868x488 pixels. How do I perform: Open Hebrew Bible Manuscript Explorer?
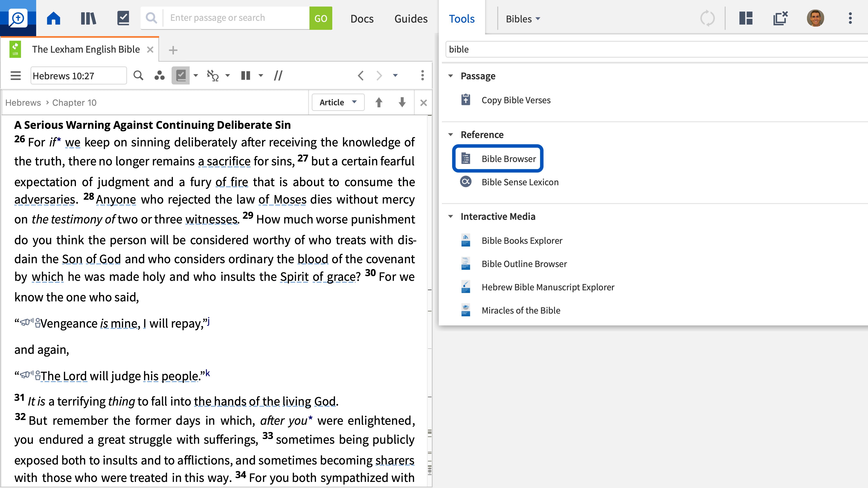548,287
